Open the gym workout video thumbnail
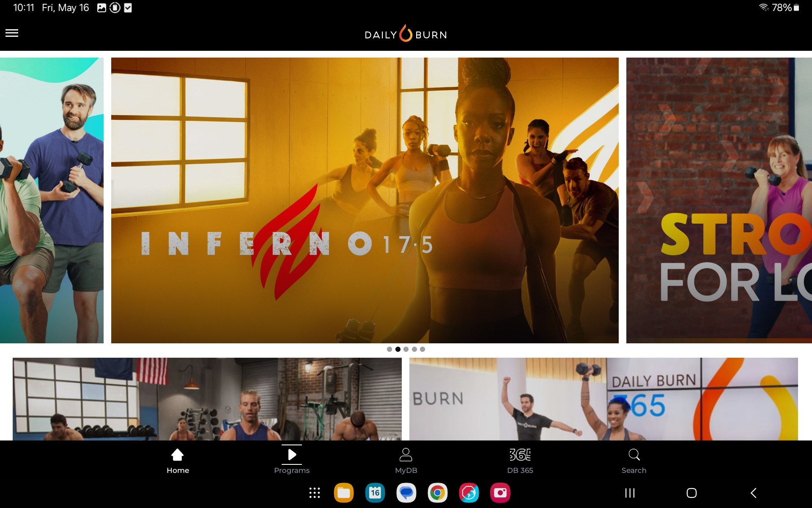 point(207,399)
